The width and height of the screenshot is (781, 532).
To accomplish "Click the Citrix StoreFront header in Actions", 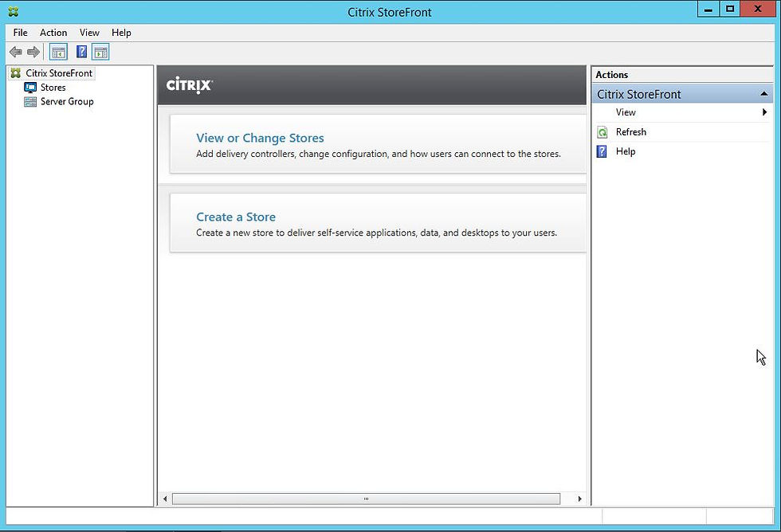I will (682, 94).
